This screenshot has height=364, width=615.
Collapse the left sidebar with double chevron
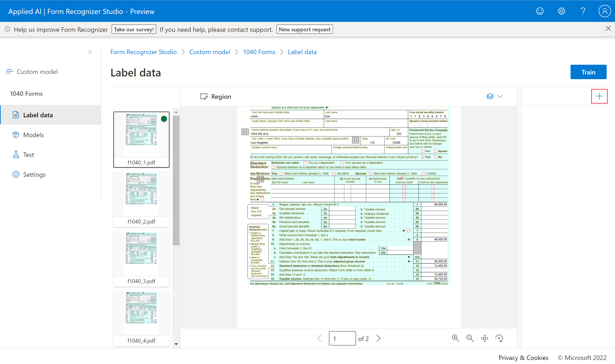(90, 51)
